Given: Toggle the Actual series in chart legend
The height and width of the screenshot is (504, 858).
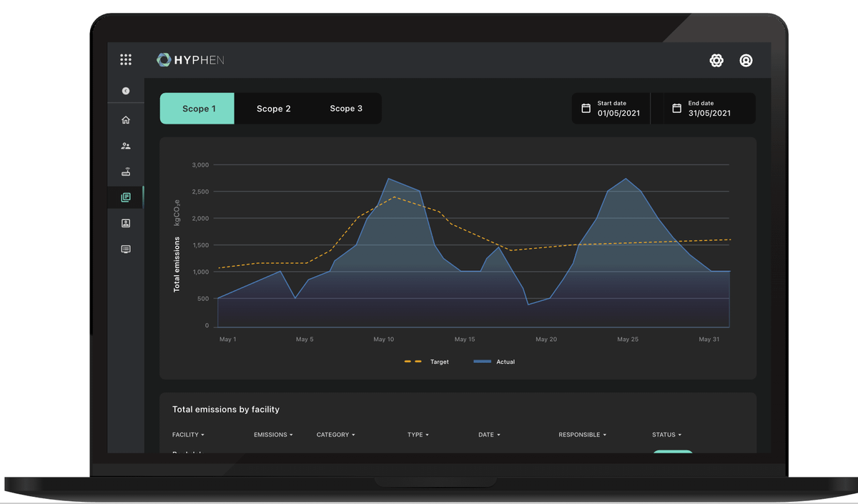Looking at the screenshot, I should point(494,362).
